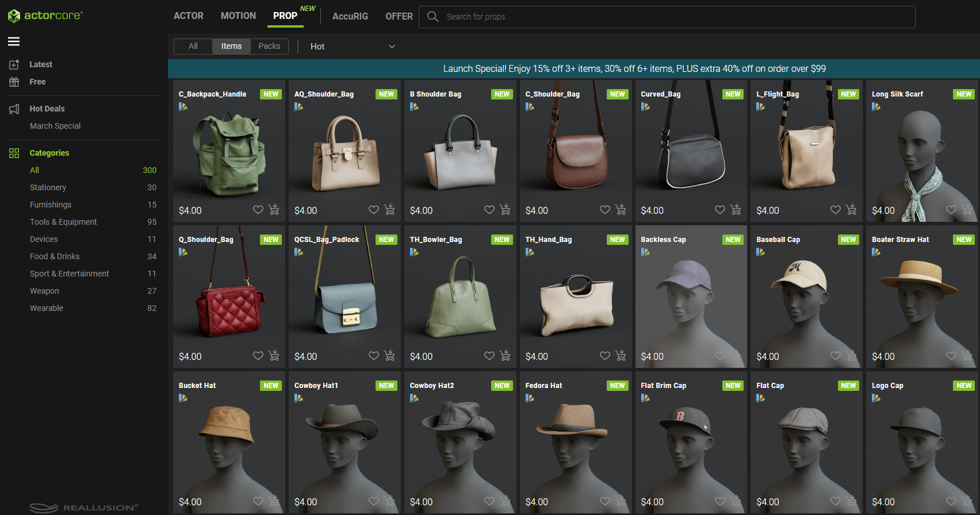Click the heart on Flat Cap card
Viewport: 980px width, 515px height.
836,501
